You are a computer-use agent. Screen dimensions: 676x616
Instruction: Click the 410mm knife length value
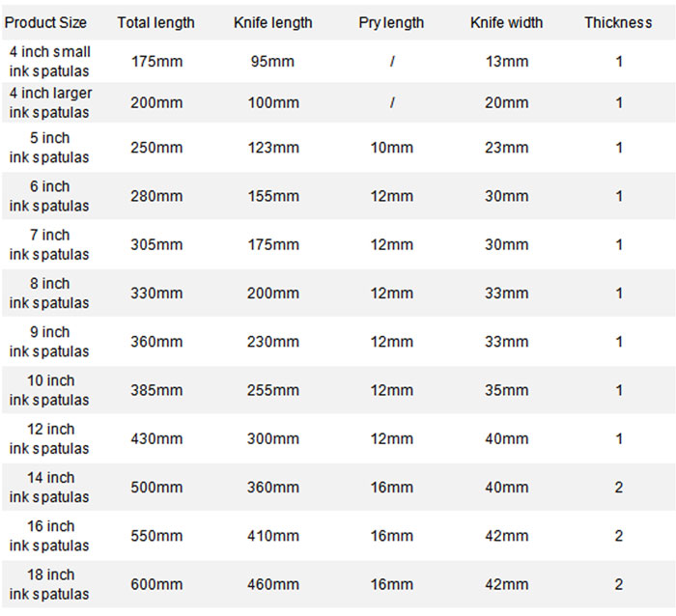point(273,536)
